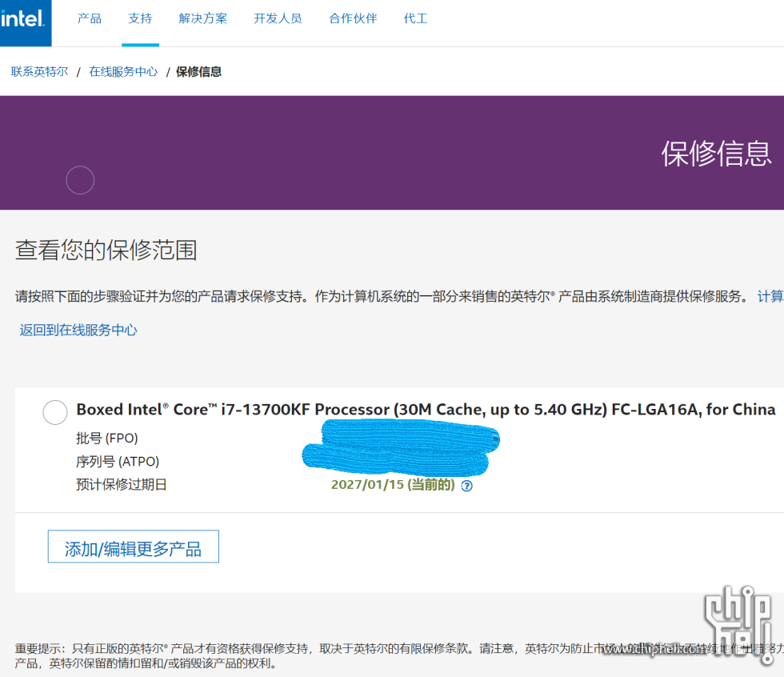The image size is (784, 677).
Task: Go to 联系英特尔 breadcrumb
Action: point(39,72)
